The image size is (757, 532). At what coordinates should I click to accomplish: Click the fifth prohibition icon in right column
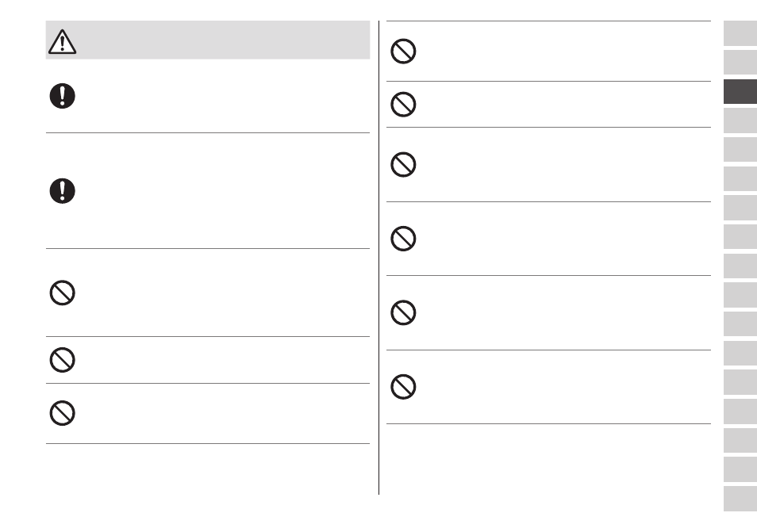[403, 313]
